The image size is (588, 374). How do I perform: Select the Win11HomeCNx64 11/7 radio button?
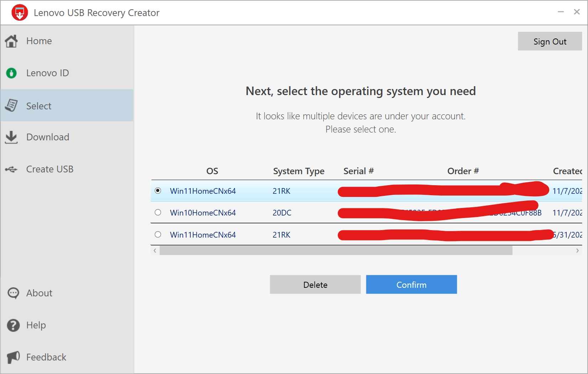click(158, 191)
